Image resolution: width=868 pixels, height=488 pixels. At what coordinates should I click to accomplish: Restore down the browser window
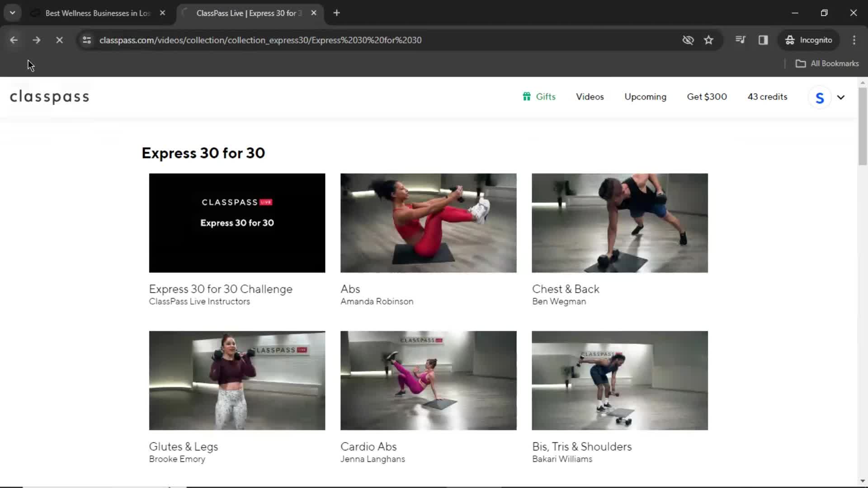coord(824,13)
